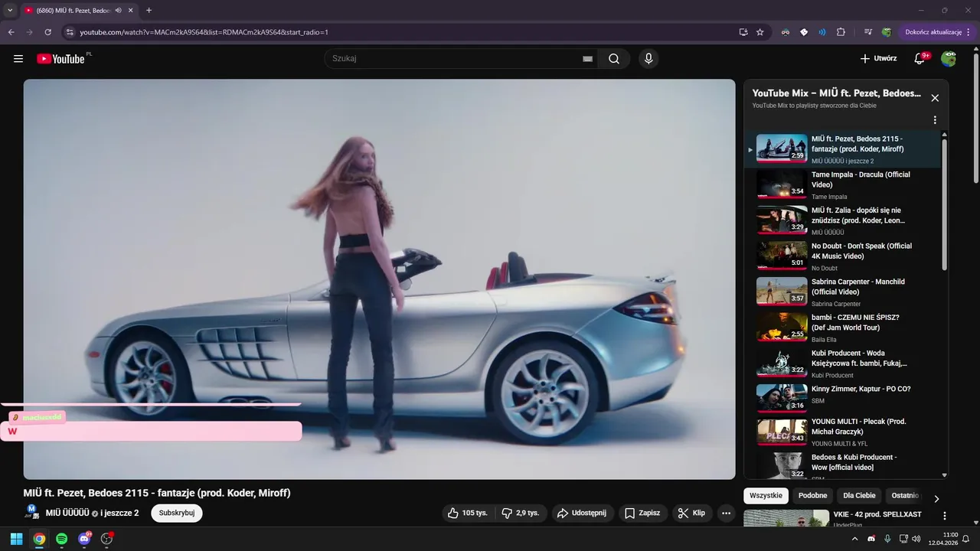The height and width of the screenshot is (551, 980).
Task: Subscribe using the Subskrybuj button
Action: pos(177,513)
